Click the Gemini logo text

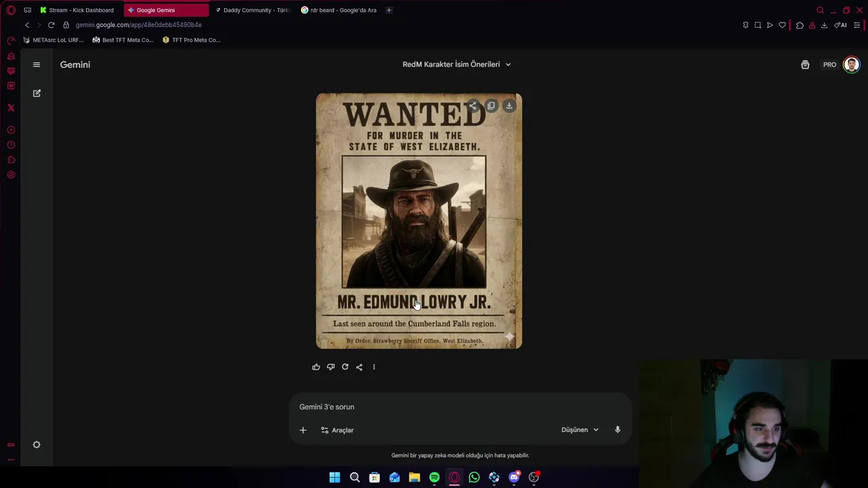[x=75, y=64]
